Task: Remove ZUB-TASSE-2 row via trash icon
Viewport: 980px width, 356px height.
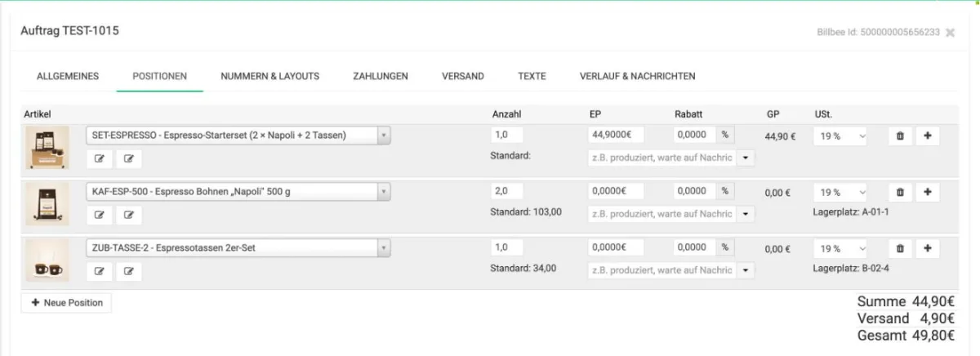Action: pos(899,248)
